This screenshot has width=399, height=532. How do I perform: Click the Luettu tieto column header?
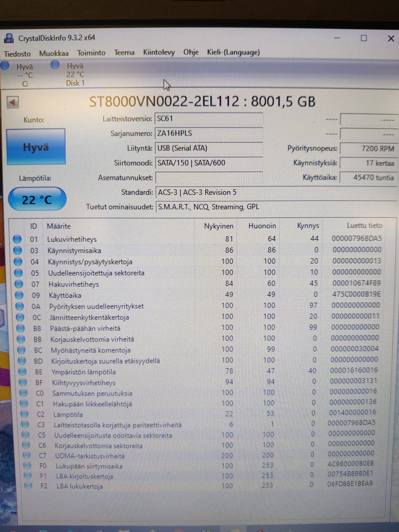click(x=365, y=225)
